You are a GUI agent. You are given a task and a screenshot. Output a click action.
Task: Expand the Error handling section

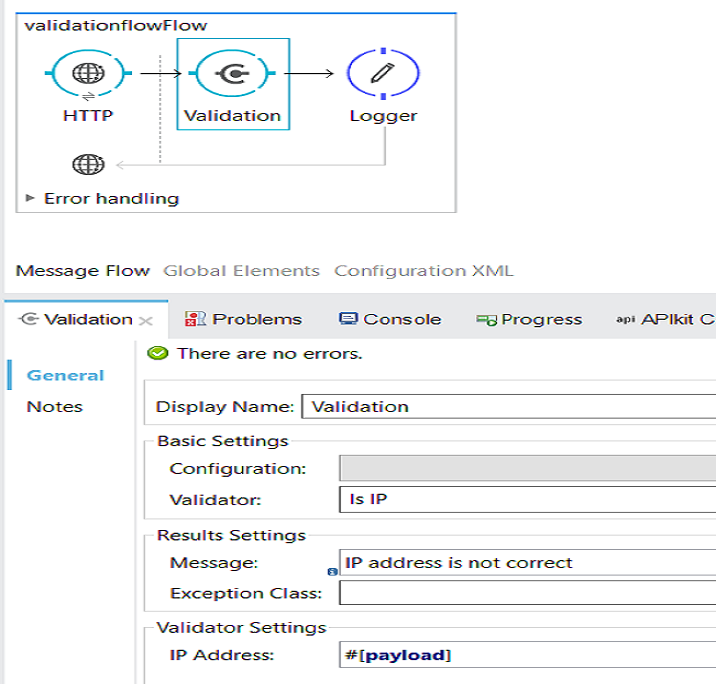(31, 198)
